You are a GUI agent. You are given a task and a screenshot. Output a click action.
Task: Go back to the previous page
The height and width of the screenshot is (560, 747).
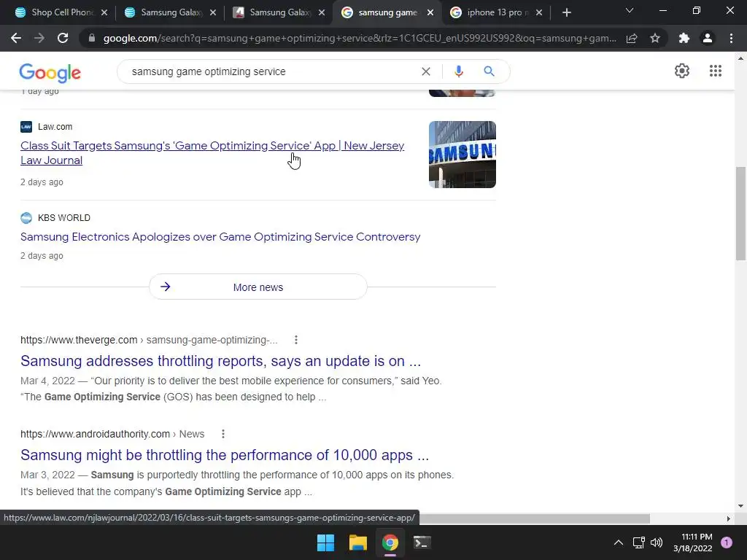coord(16,38)
